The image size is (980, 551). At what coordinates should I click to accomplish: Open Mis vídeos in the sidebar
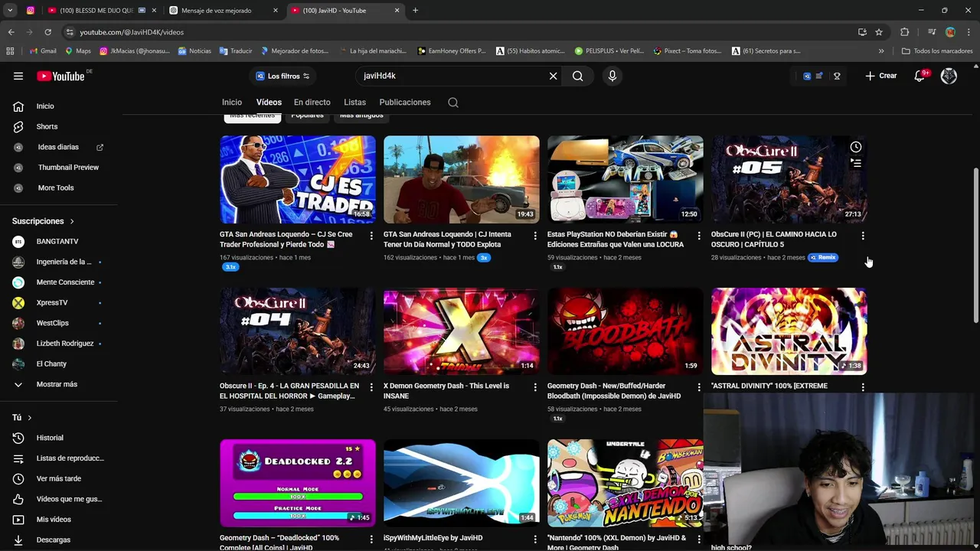(x=54, y=520)
